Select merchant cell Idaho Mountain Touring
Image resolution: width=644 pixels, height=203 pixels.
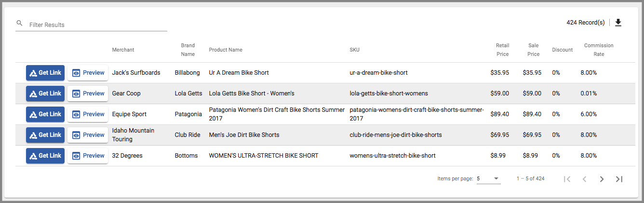click(133, 135)
